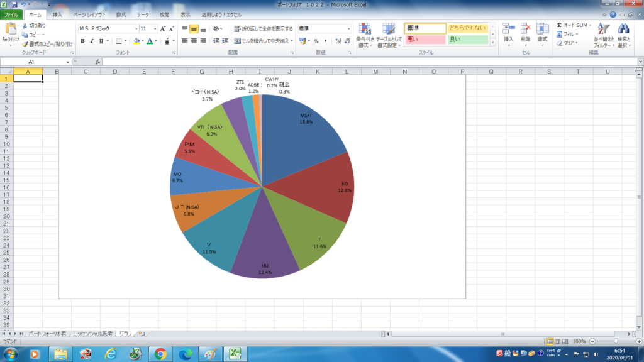
Task: Apply the Good (良い) cell style
Action: [x=468, y=40]
